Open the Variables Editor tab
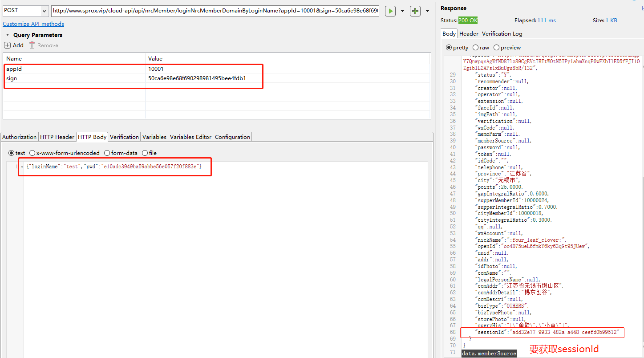This screenshot has width=644, height=358. click(x=190, y=137)
